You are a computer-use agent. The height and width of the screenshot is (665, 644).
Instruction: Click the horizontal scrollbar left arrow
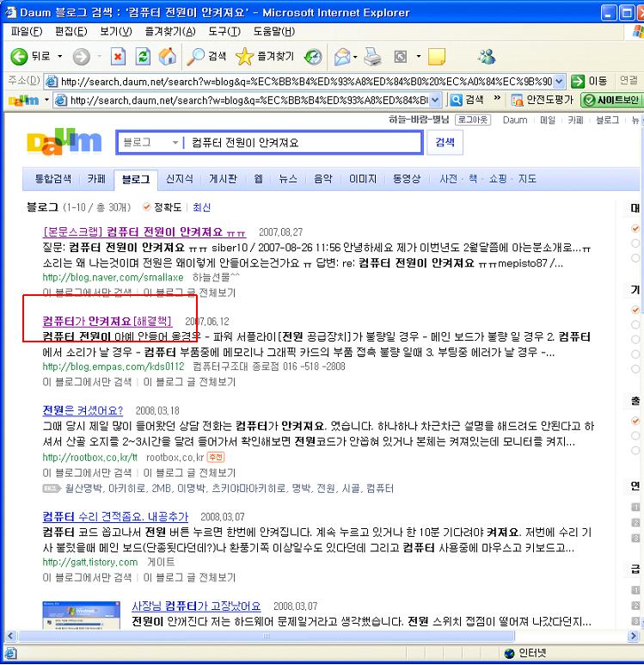[x=10, y=636]
